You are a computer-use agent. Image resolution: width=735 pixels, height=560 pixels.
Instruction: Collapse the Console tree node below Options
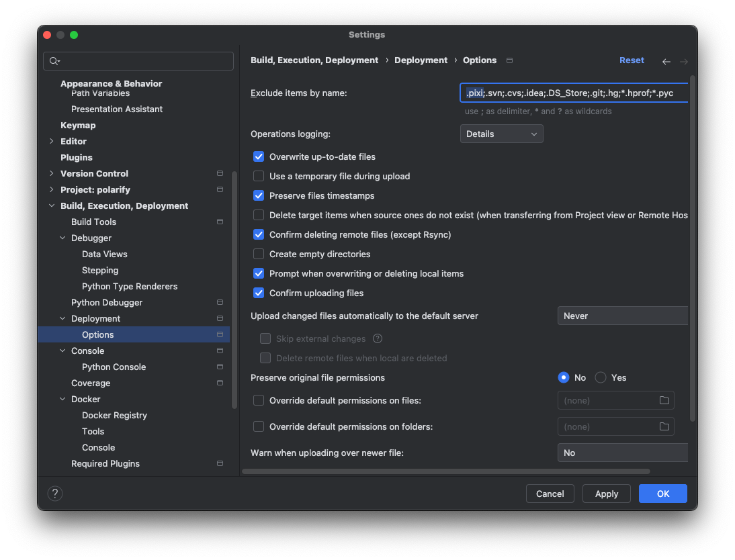[x=62, y=351]
